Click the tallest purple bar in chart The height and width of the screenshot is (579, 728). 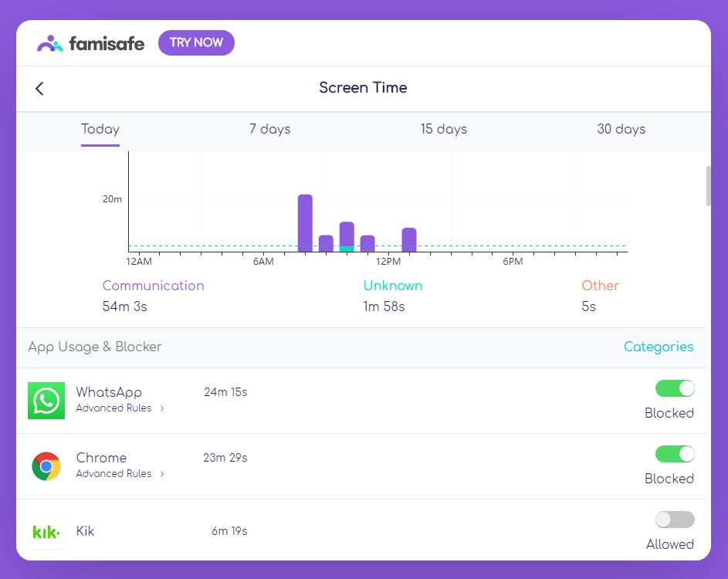pyautogui.click(x=305, y=222)
